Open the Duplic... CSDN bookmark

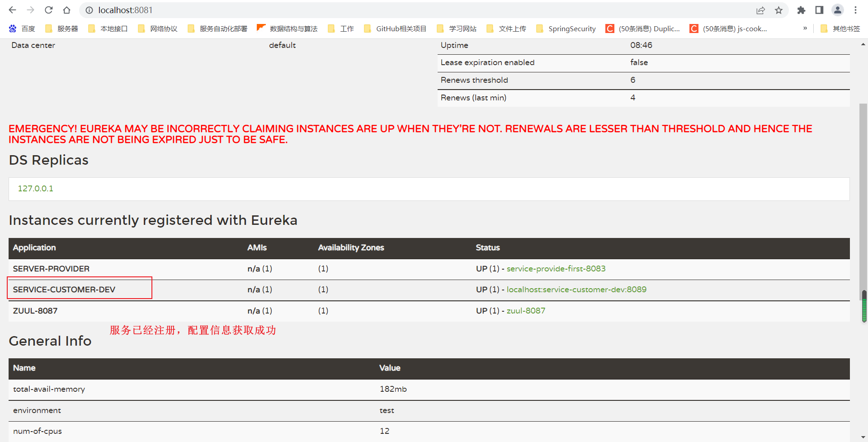(x=643, y=29)
